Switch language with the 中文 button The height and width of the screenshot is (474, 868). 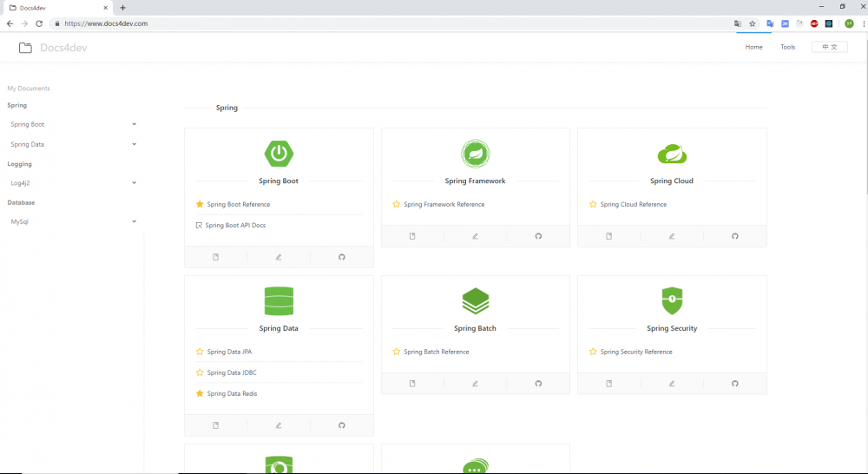pyautogui.click(x=829, y=47)
